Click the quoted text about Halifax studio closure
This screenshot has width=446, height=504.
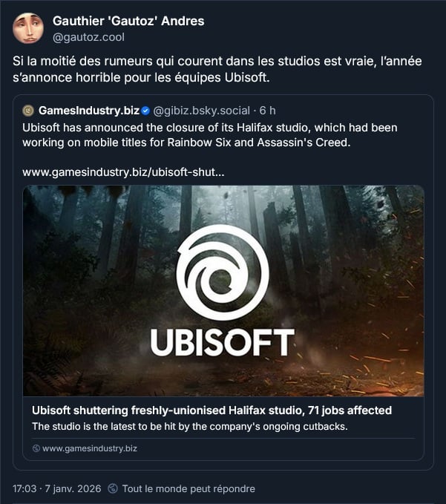(x=209, y=134)
